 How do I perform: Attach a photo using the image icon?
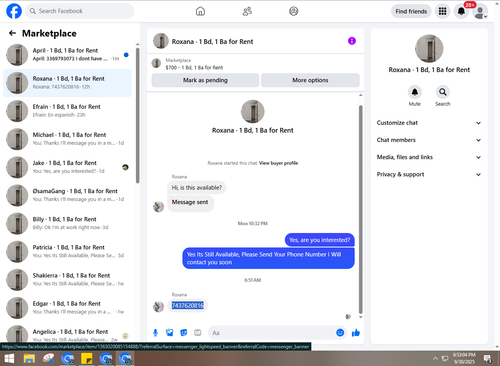pyautogui.click(x=170, y=333)
